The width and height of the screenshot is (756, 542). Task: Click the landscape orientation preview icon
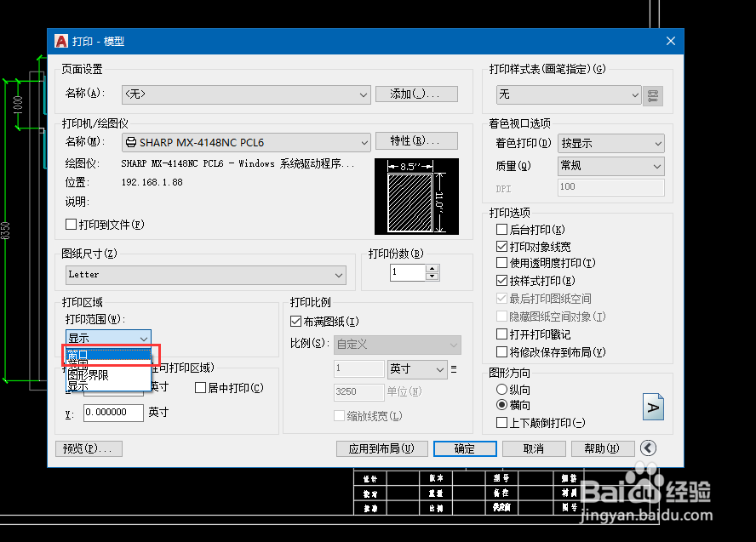click(653, 407)
